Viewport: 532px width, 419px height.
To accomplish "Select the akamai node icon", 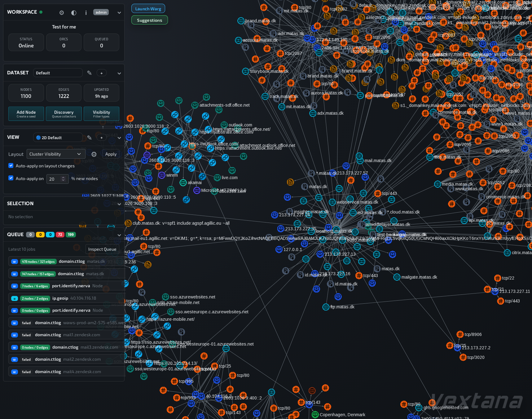I will tap(183, 183).
